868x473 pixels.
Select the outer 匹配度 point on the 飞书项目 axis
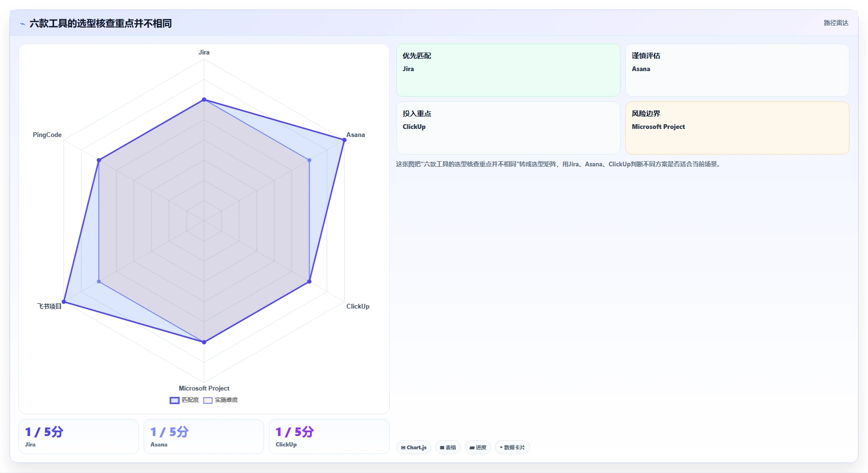[x=64, y=302]
